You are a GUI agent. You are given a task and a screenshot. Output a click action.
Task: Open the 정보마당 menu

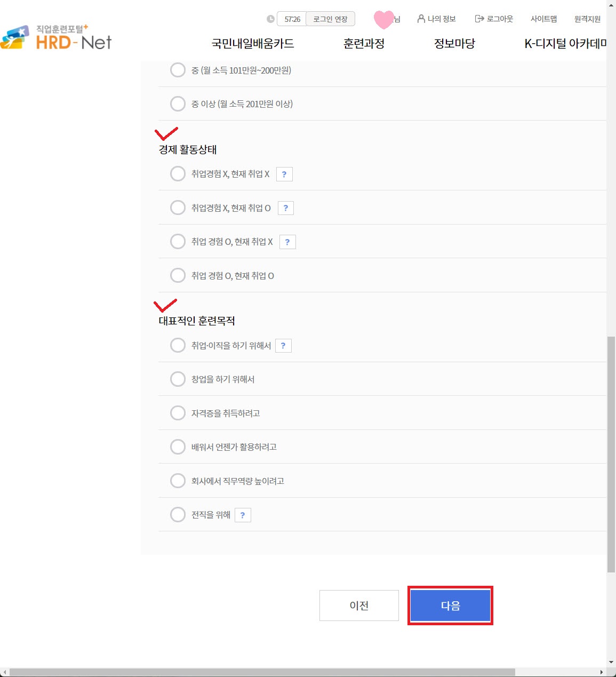pyautogui.click(x=454, y=44)
